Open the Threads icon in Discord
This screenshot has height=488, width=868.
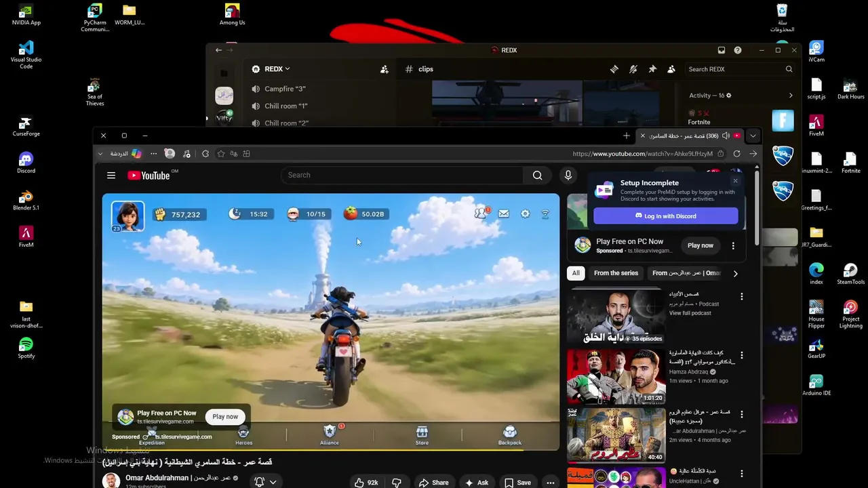614,69
